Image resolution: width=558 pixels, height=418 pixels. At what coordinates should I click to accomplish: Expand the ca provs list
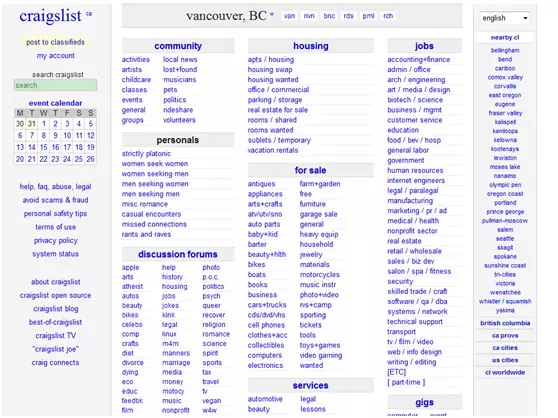[x=505, y=335]
